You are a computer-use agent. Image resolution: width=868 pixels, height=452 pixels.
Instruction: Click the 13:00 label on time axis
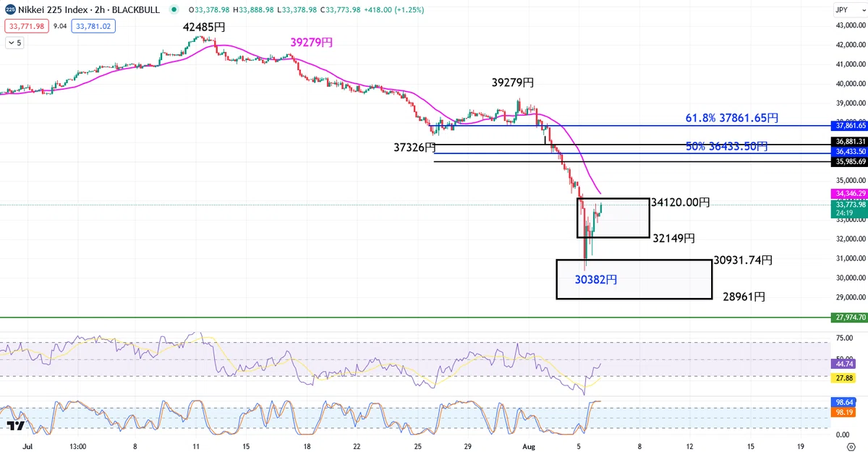tap(77, 446)
